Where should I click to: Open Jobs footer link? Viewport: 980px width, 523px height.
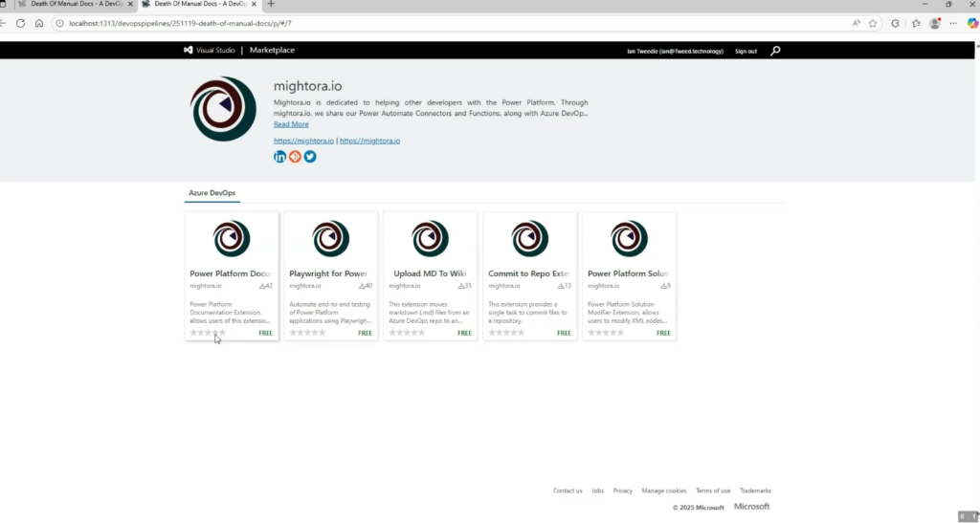coord(597,490)
